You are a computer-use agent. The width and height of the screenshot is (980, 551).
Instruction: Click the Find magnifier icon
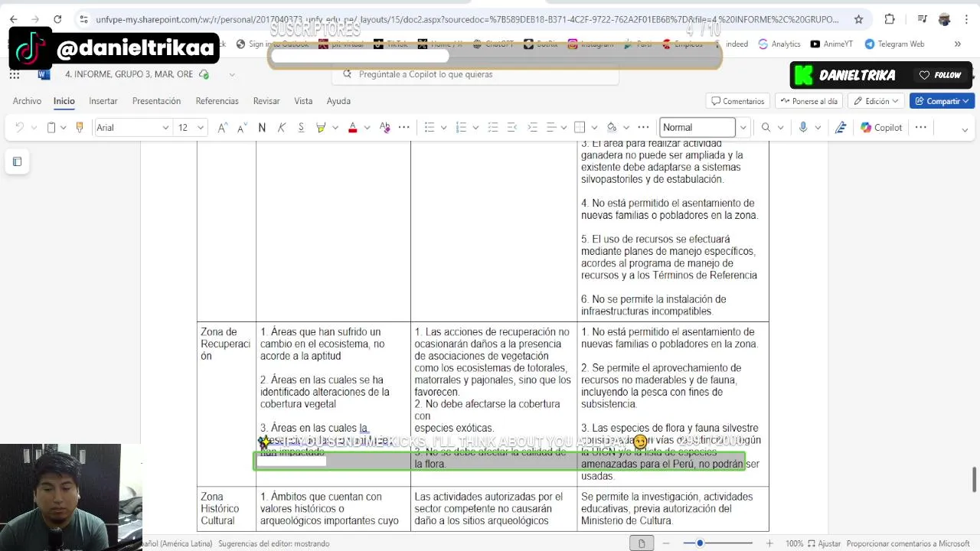point(766,128)
